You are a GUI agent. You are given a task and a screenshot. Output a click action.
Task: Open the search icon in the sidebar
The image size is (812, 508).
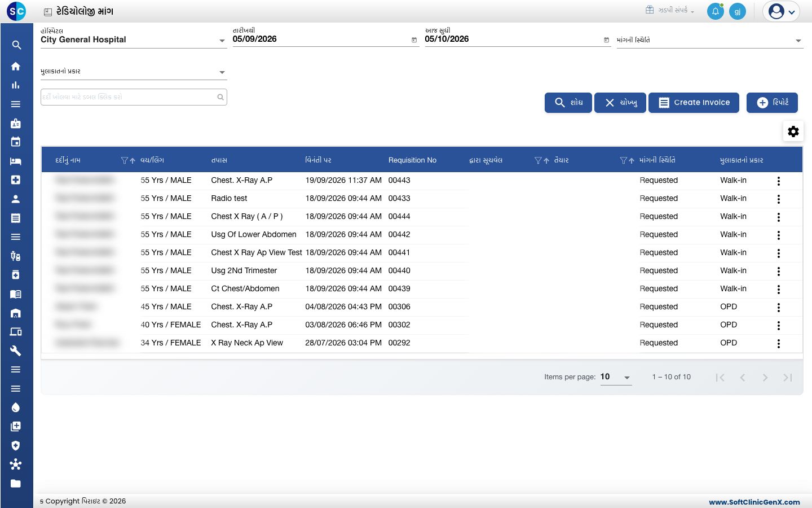point(16,45)
